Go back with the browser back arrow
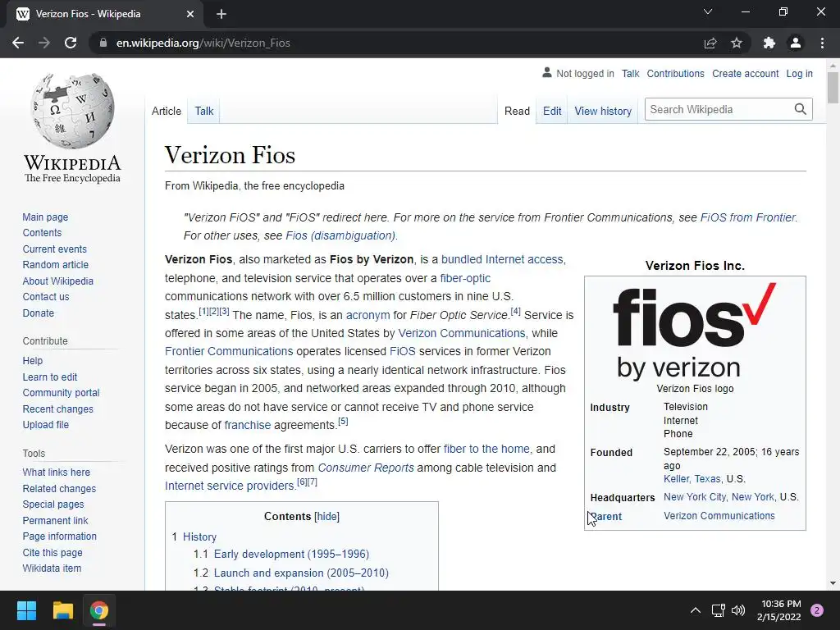This screenshot has width=840, height=630. click(18, 43)
